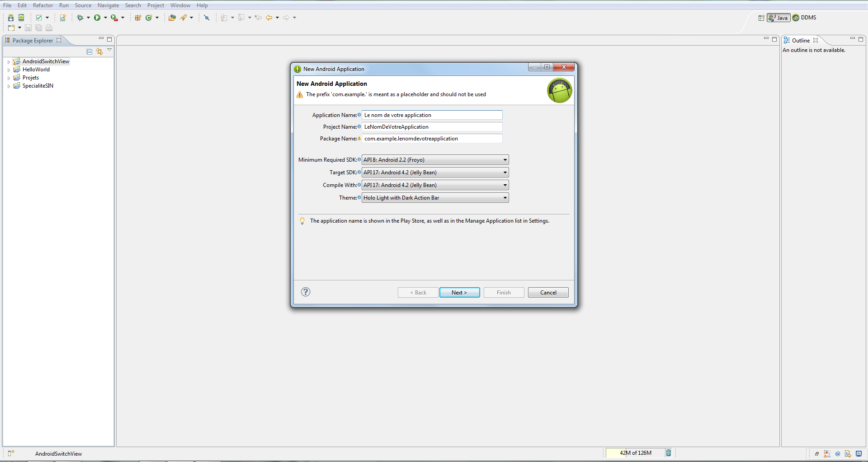The width and height of the screenshot is (868, 462).
Task: Toggle Link with Editor in Package Explorer
Action: (x=99, y=52)
